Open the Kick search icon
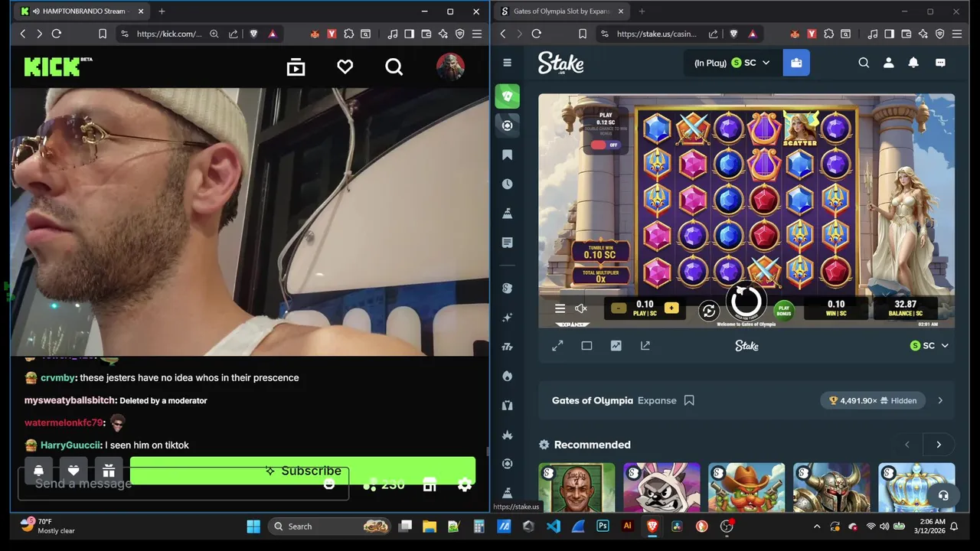This screenshot has width=980, height=551. click(394, 67)
